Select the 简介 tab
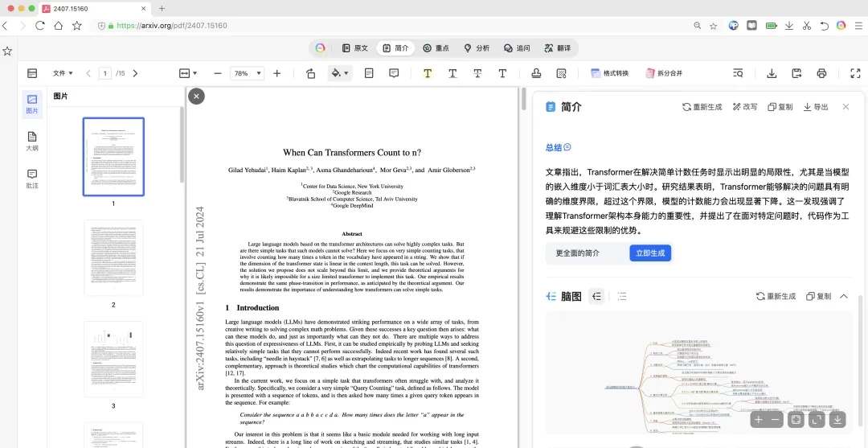The image size is (868, 448). coord(395,48)
